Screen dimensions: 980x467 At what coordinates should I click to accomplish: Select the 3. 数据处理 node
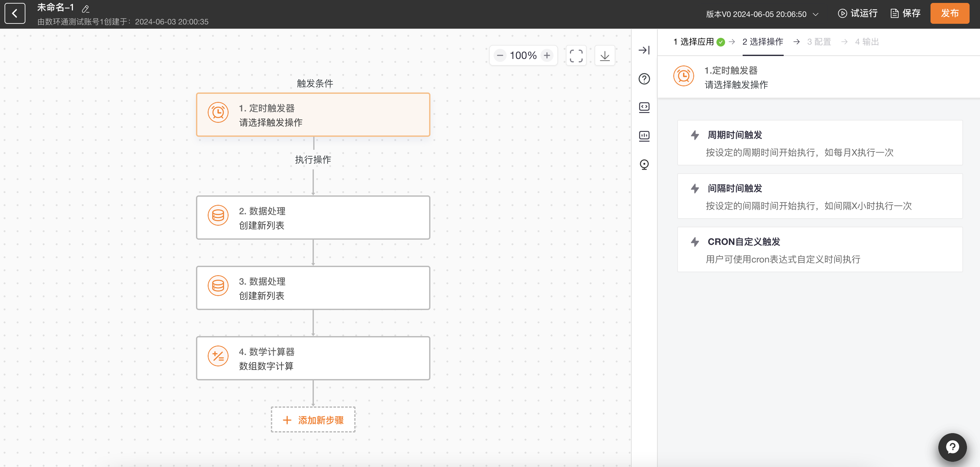[313, 288]
